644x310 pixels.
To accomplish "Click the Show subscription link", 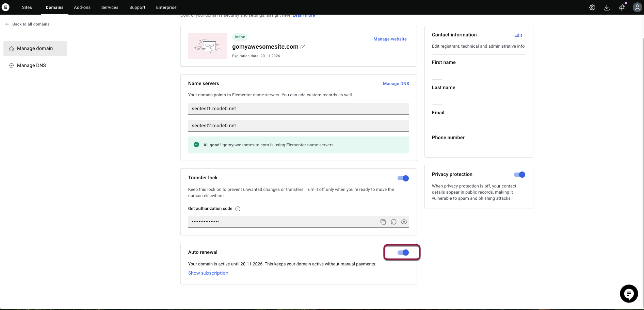I will click(x=208, y=273).
